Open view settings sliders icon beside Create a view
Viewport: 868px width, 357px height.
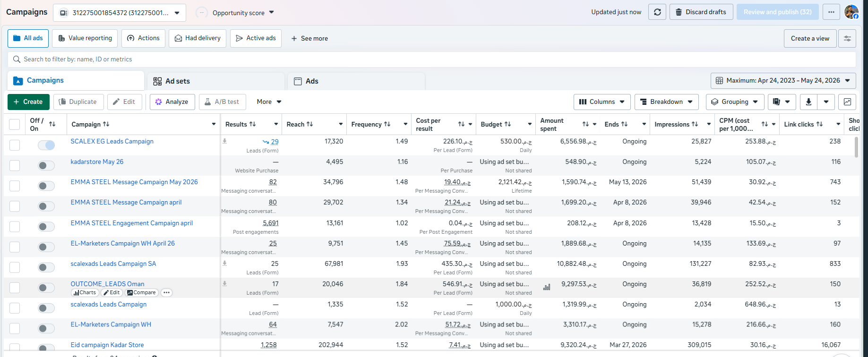click(x=847, y=39)
